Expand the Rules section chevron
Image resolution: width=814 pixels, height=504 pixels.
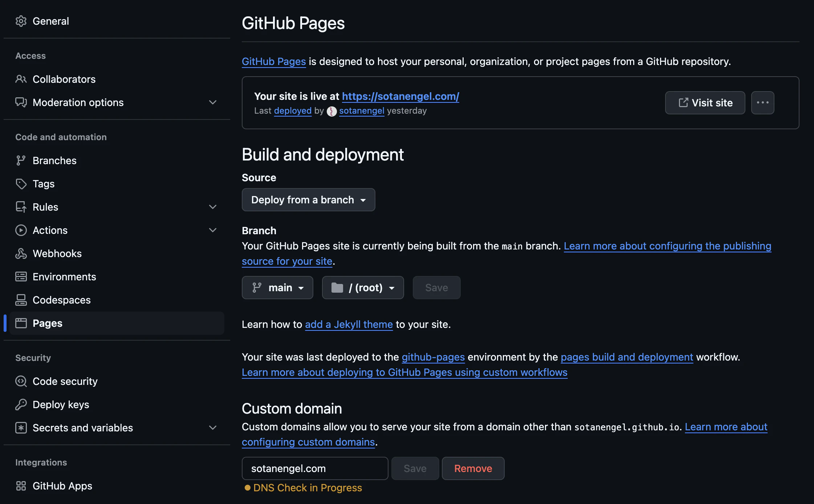pyautogui.click(x=213, y=207)
